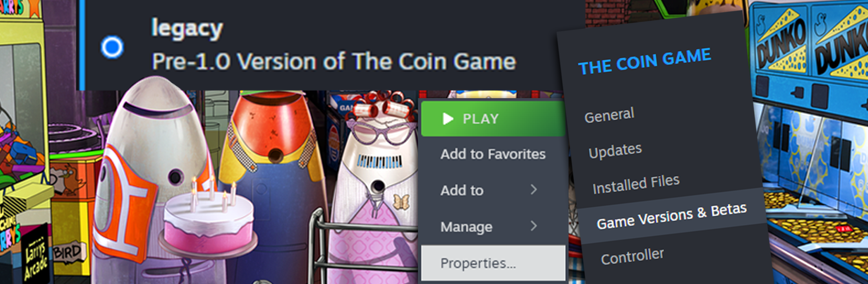
Task: Click the green PLAY button
Action: [x=493, y=119]
